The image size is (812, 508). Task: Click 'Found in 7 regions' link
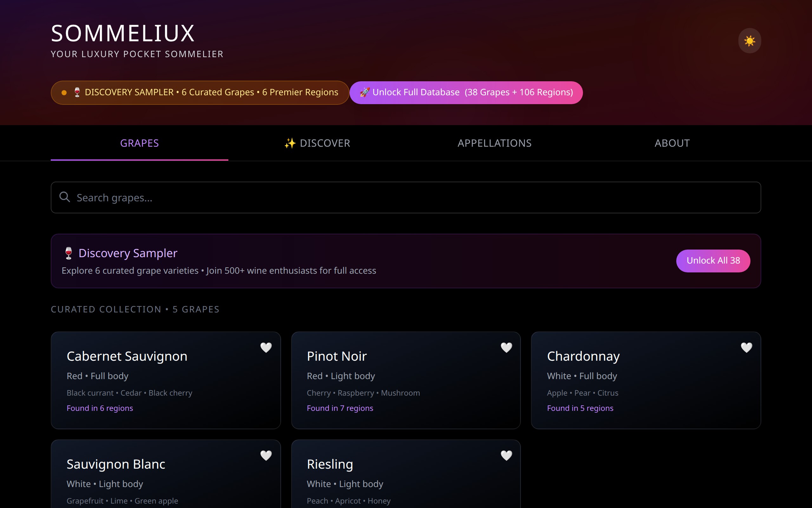click(x=340, y=408)
